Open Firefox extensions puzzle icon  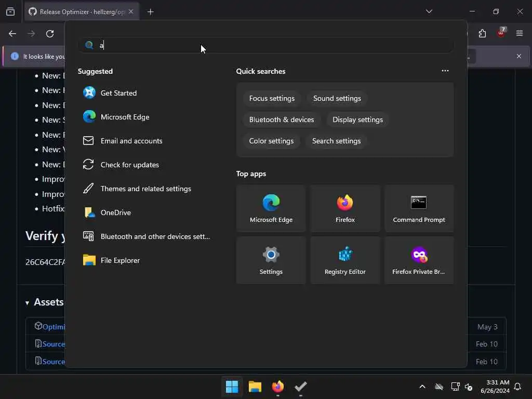482,33
